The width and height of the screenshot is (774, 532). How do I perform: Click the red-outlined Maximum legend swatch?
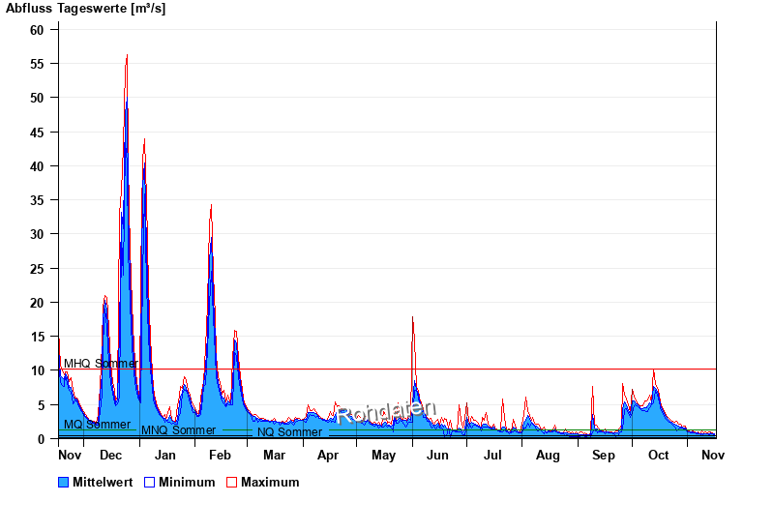(231, 482)
